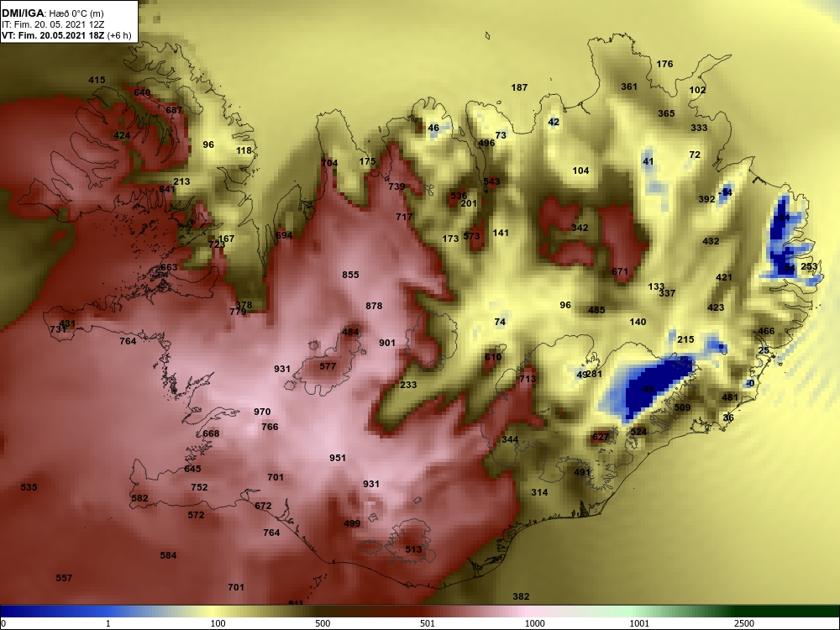This screenshot has width=840, height=630.
Task: Click the offshore value 187 in the north
Action: tap(519, 87)
